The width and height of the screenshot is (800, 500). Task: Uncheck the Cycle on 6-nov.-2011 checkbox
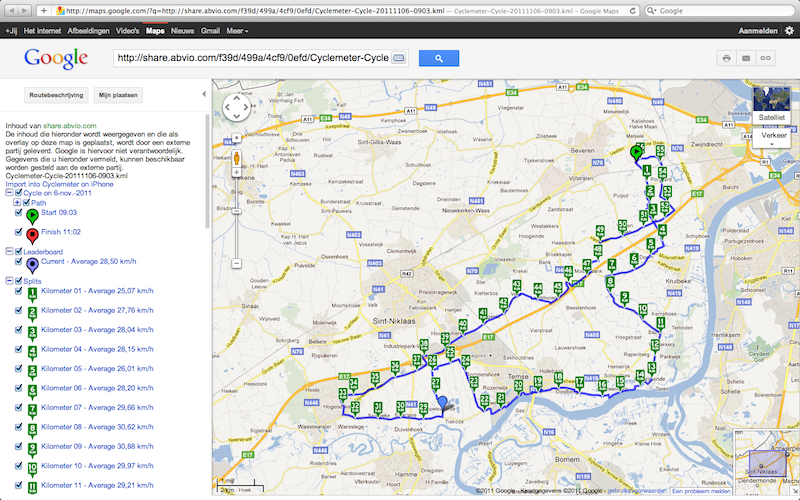pos(18,193)
